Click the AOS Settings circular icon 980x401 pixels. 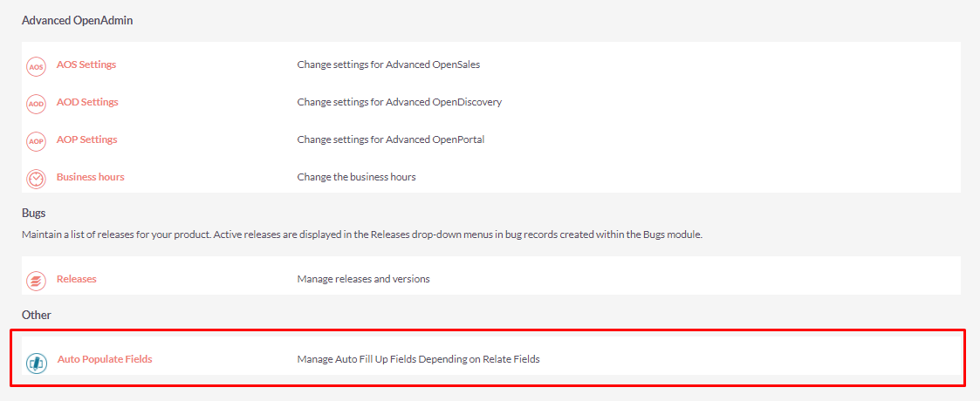coord(37,67)
